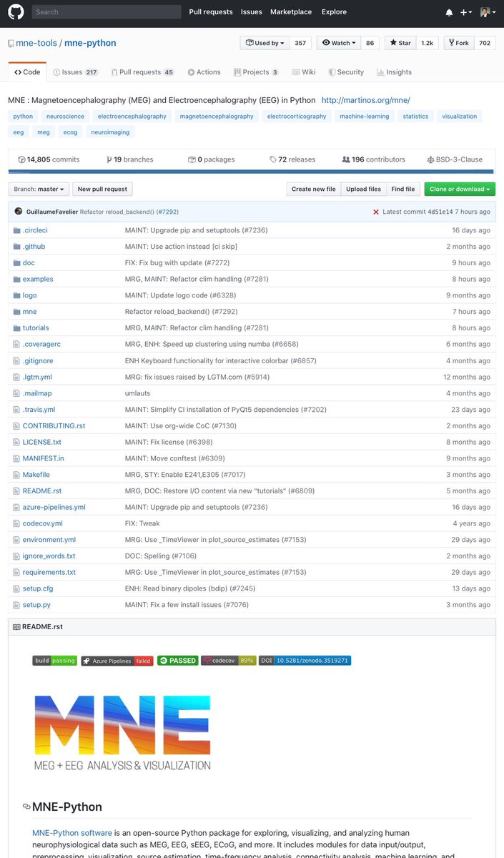Screen dimensions: 504x858
Task: Click the green PASSED badge
Action: click(x=177, y=661)
